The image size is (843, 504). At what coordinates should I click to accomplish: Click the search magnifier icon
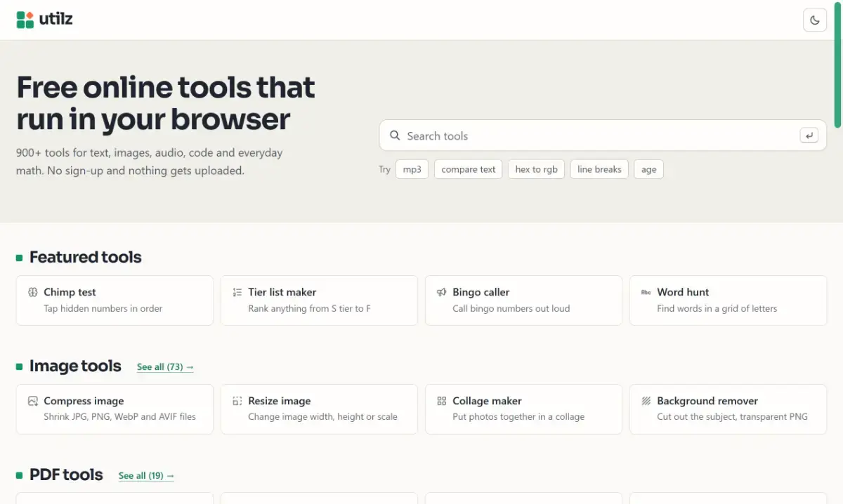click(395, 135)
